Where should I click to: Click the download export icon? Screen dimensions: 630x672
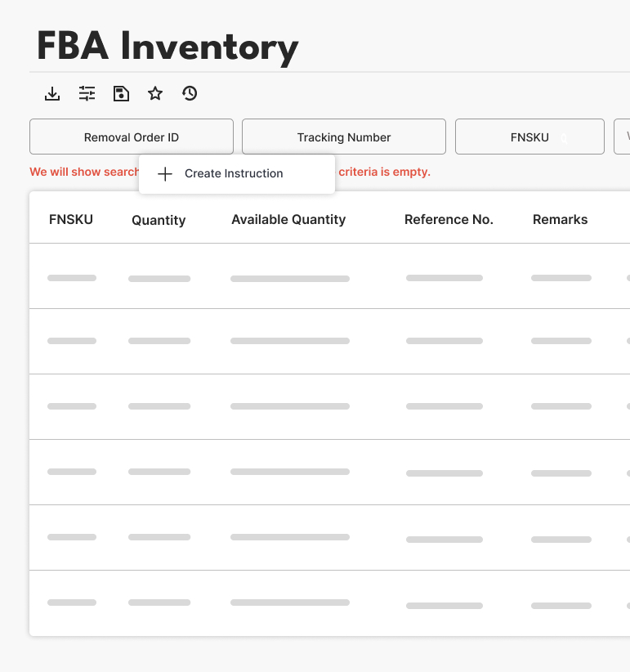[x=52, y=93]
